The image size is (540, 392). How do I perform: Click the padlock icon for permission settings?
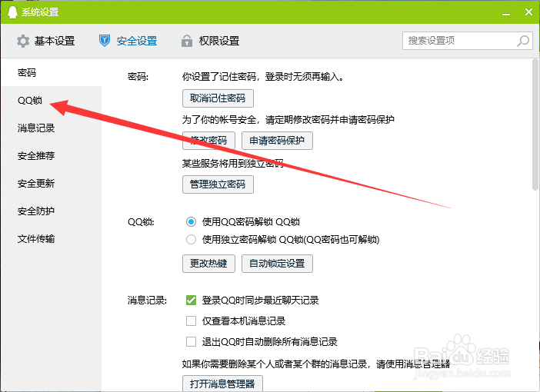(187, 41)
